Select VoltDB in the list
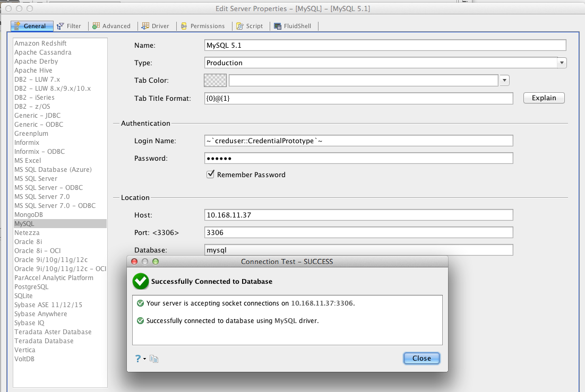Image resolution: width=585 pixels, height=392 pixels. (x=24, y=359)
